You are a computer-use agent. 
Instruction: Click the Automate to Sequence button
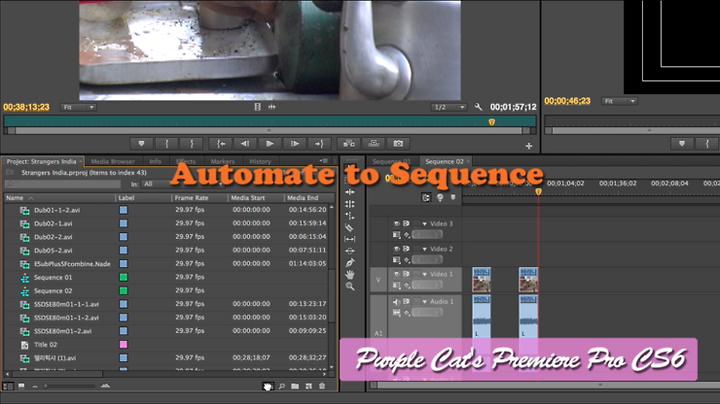point(268,386)
